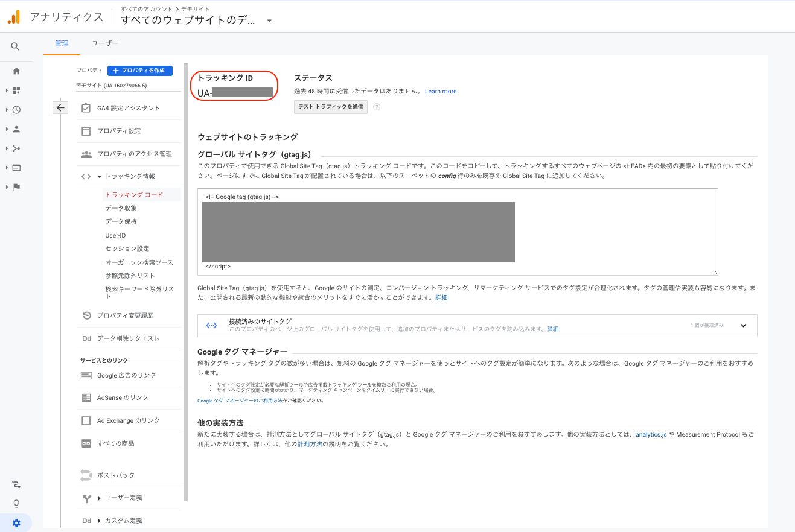Viewport: 795px width, 532px height.
Task: Expand 接続済みのサイトタグ chevron
Action: [x=743, y=326]
